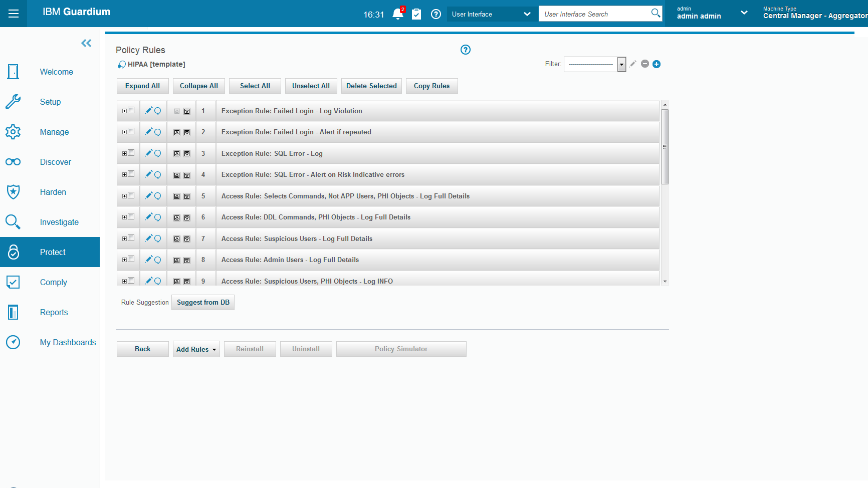Image resolution: width=868 pixels, height=488 pixels.
Task: Select the checkbox on the Admin Users rule
Action: [x=132, y=259]
